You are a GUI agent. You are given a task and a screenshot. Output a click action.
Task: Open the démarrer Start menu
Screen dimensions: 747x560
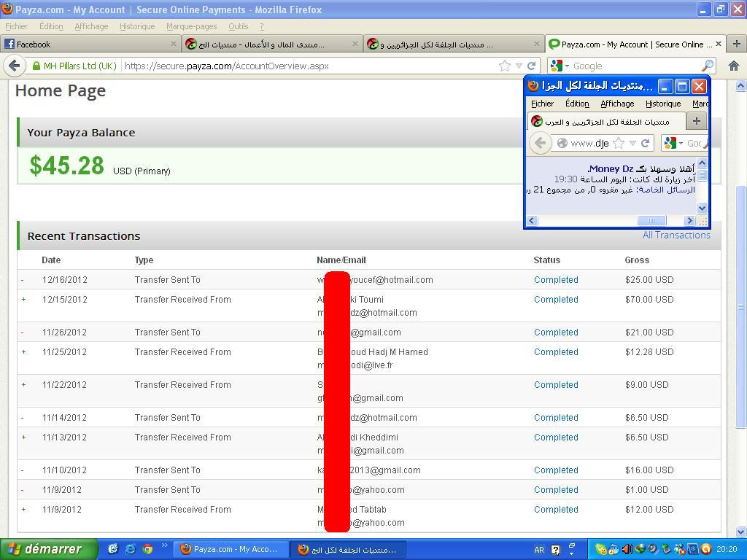coord(49,549)
